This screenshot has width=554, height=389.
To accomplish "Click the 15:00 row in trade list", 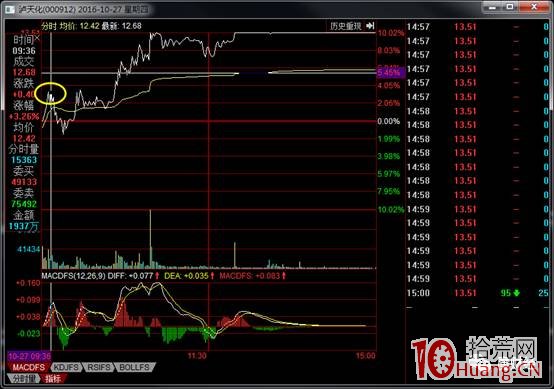I will pyautogui.click(x=479, y=293).
